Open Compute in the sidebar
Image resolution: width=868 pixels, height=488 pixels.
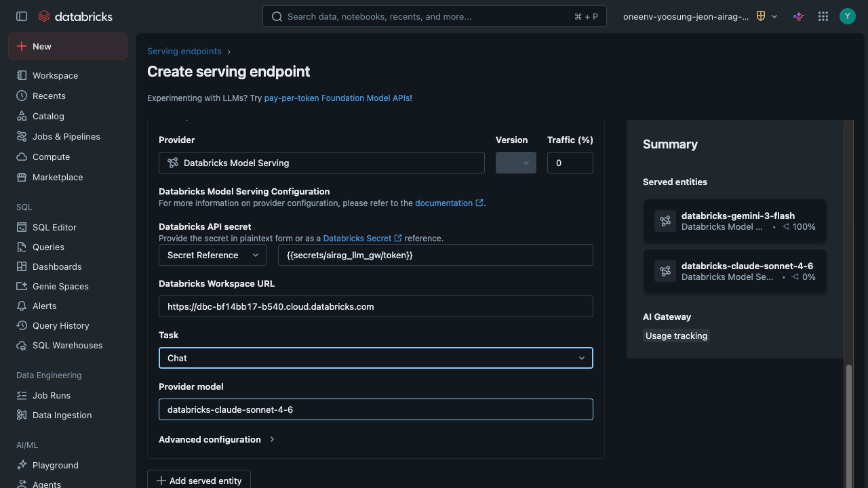(68, 157)
